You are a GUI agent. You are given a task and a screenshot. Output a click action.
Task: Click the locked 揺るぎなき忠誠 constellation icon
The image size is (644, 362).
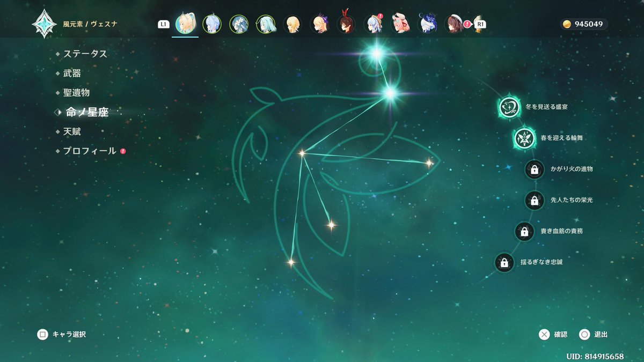coord(504,263)
